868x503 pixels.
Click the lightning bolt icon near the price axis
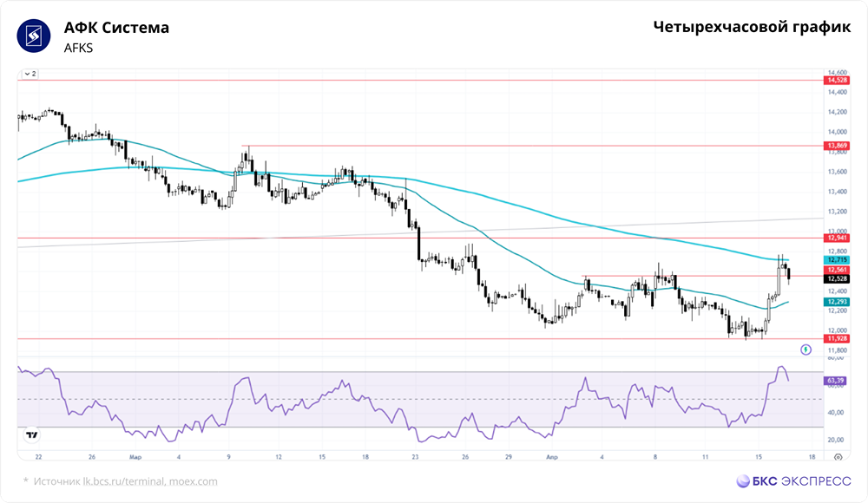pos(806,349)
